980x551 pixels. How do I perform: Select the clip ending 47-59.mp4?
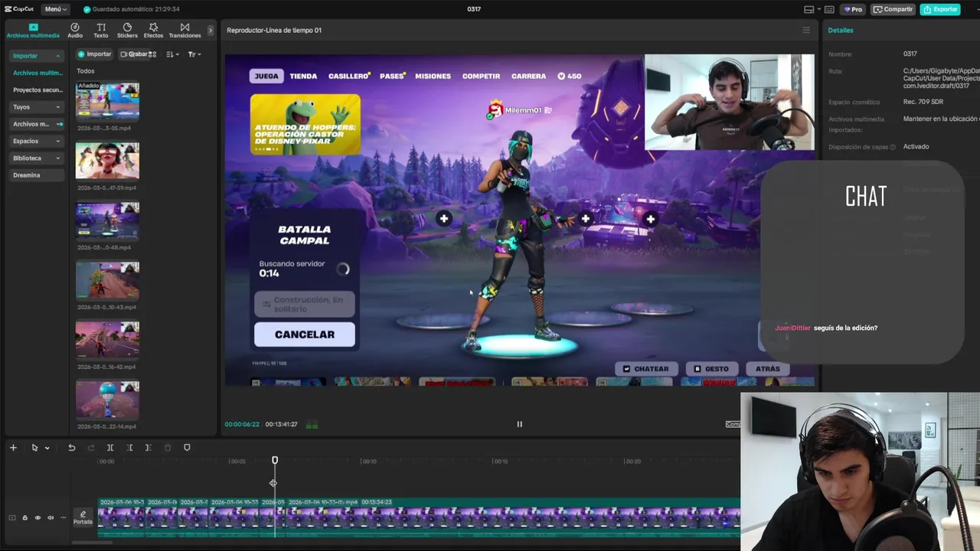click(x=107, y=161)
